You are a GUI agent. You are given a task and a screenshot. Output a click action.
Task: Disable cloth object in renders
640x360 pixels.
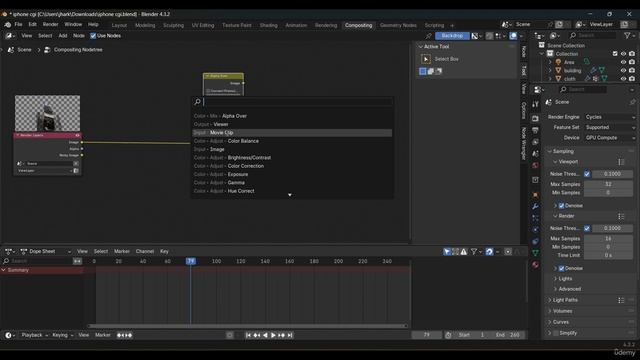coord(632,79)
